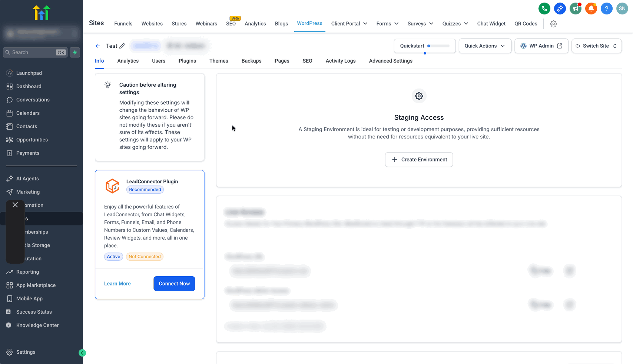Click the Conversations chat bubble icon
This screenshot has height=364, width=633.
(10, 100)
